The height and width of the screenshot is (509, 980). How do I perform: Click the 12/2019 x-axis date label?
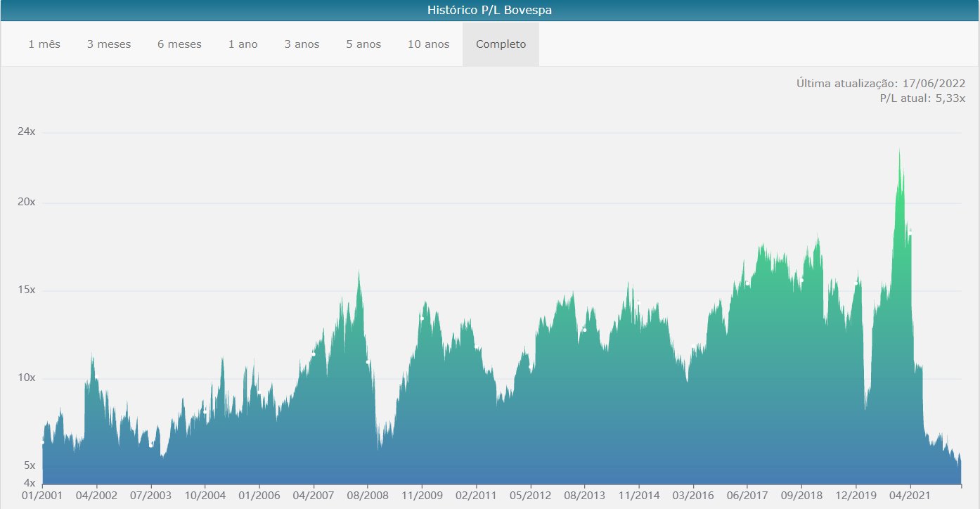(856, 496)
